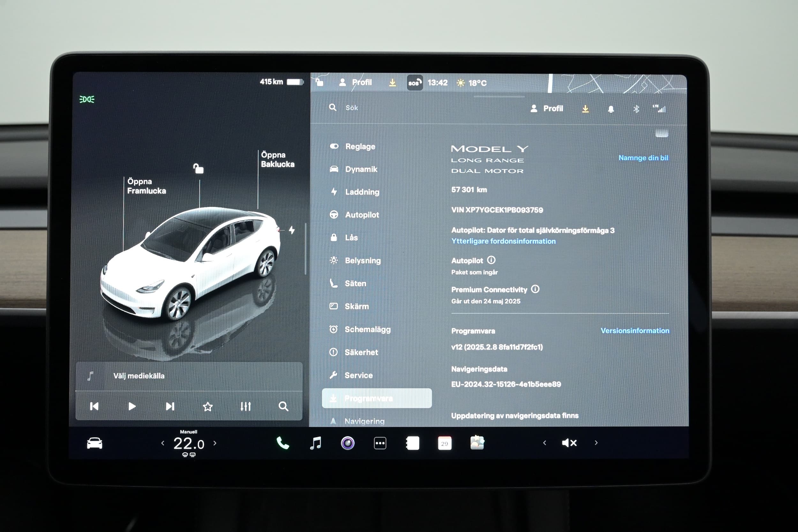
Task: Tap status bar download update icon
Action: (x=393, y=82)
